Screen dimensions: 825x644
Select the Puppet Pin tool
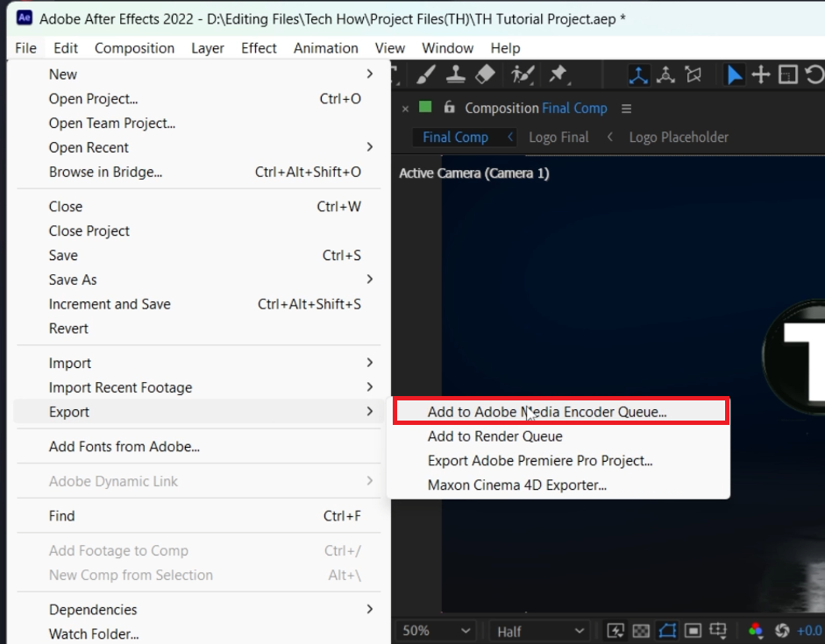pos(558,74)
